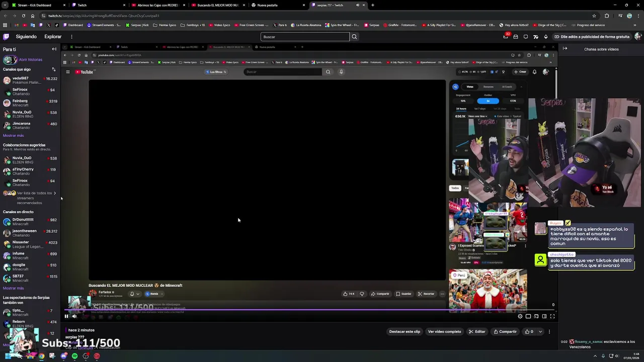Open DrDonutttttt channel in sidebar
The width and height of the screenshot is (644, 362).
(30, 222)
